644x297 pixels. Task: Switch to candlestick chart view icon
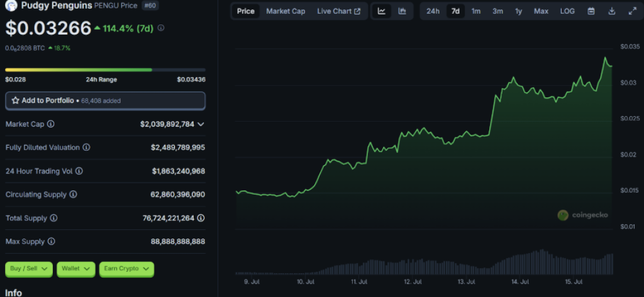(402, 11)
